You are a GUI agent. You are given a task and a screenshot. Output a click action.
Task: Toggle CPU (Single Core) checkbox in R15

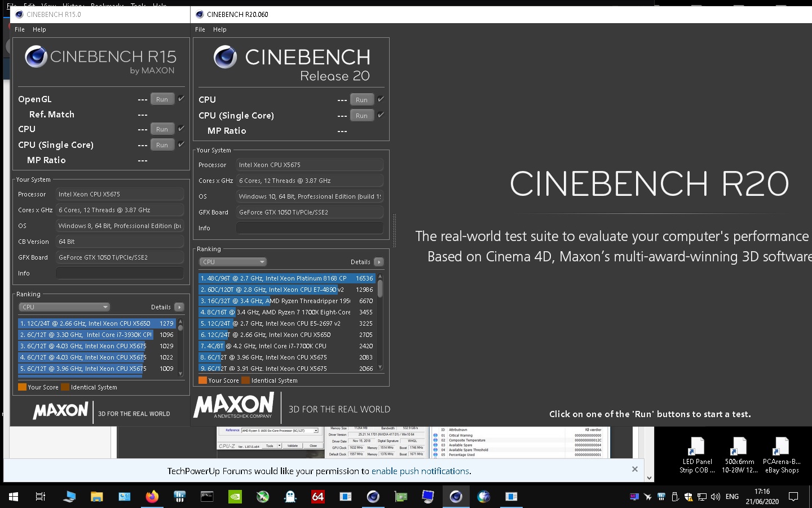182,144
